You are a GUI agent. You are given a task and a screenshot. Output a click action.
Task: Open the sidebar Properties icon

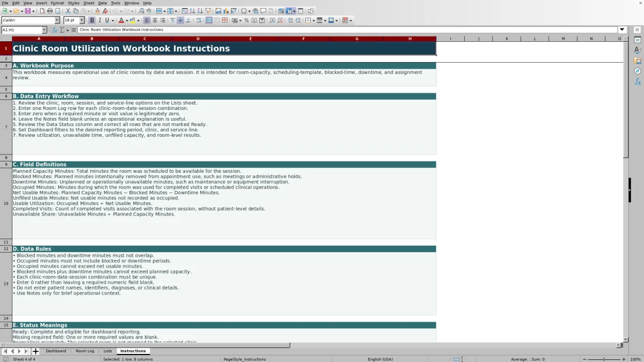tap(638, 40)
